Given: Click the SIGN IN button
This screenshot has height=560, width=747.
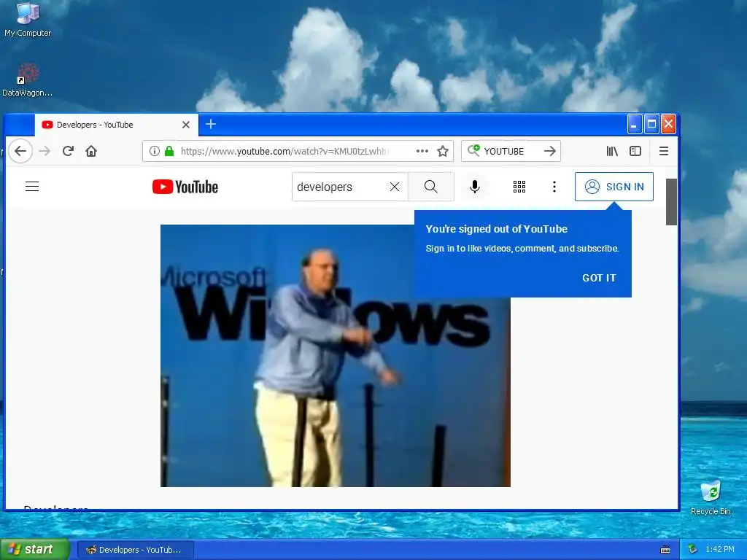Looking at the screenshot, I should 614,187.
